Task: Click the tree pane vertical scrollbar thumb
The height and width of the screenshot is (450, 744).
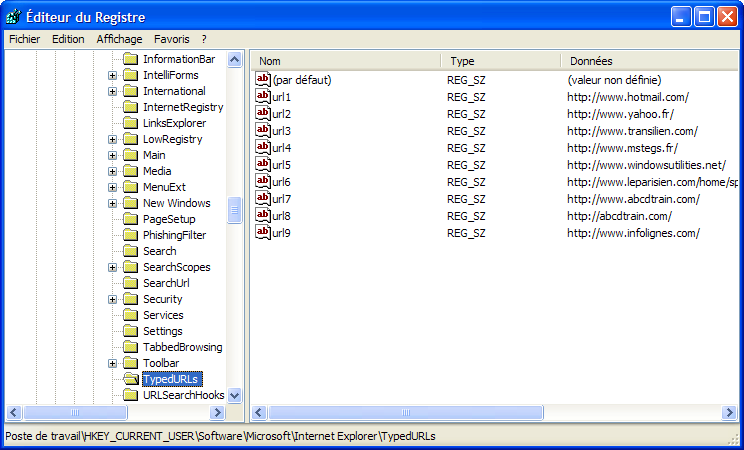Action: pyautogui.click(x=234, y=210)
